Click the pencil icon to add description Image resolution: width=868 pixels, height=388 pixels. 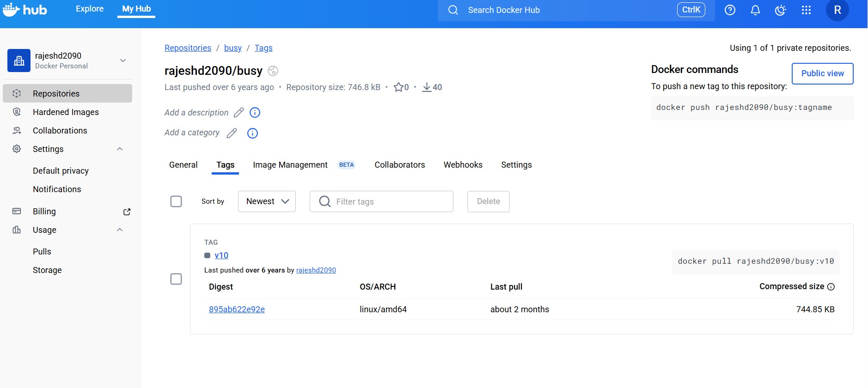pos(238,113)
